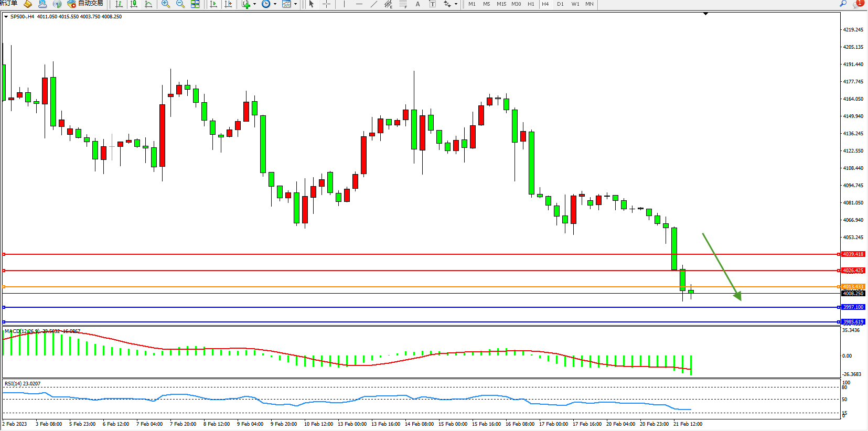
Task: Select the crosshair tool
Action: (326, 4)
